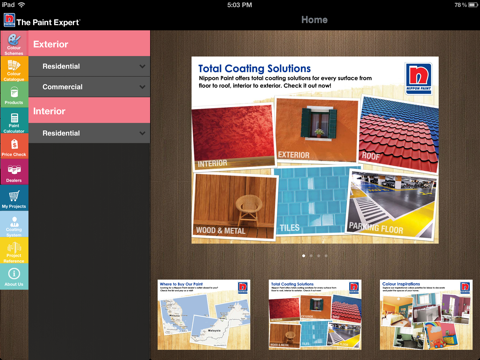Tap the Nippon Paint logo on banner
Screen dimensions: 480x360
click(419, 78)
